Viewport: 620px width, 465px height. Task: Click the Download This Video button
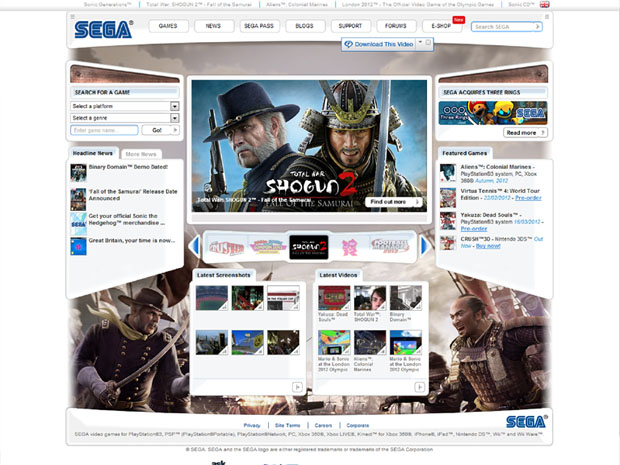(379, 44)
